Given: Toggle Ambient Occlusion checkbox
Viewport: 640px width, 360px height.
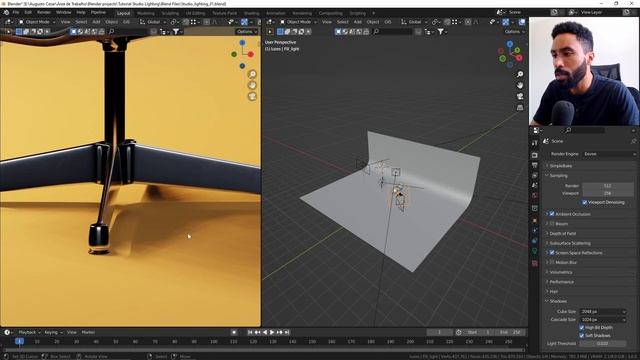Looking at the screenshot, I should coord(552,214).
